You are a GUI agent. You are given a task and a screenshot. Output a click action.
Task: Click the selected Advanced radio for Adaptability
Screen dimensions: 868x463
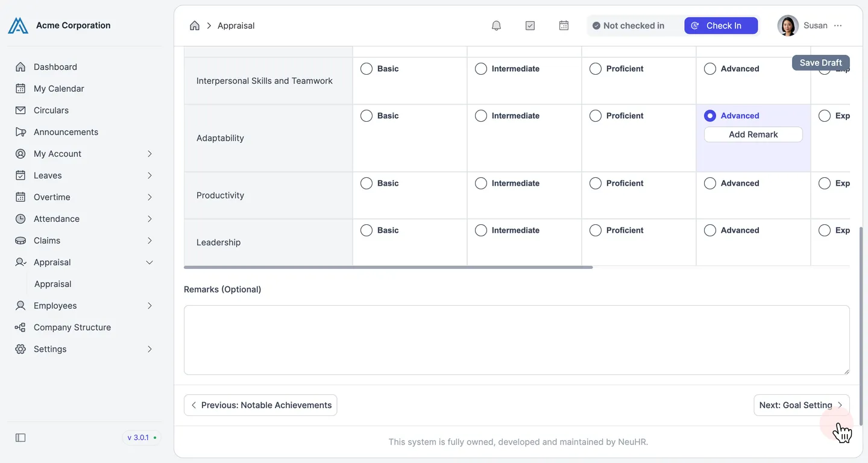pos(709,116)
